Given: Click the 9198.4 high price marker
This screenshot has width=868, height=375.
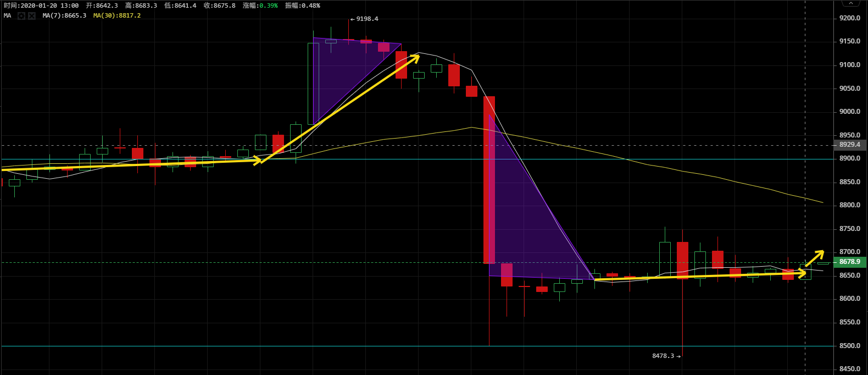Looking at the screenshot, I should tap(364, 19).
